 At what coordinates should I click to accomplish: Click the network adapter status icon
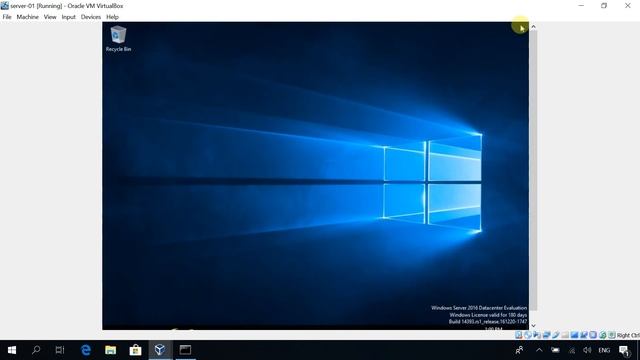547,335
